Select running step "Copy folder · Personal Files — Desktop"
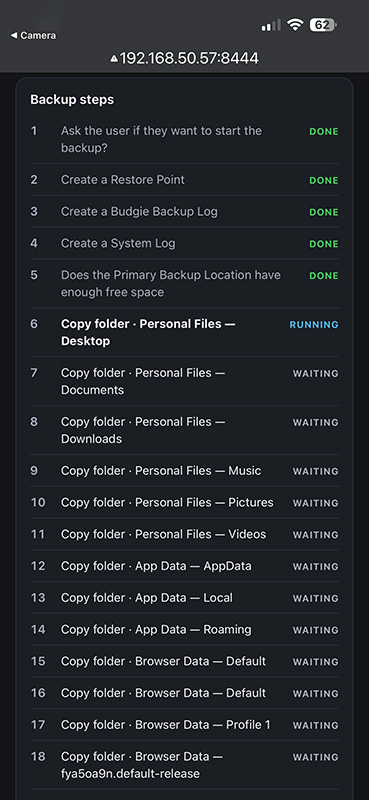Screen dimensions: 369x800 click(x=148, y=332)
